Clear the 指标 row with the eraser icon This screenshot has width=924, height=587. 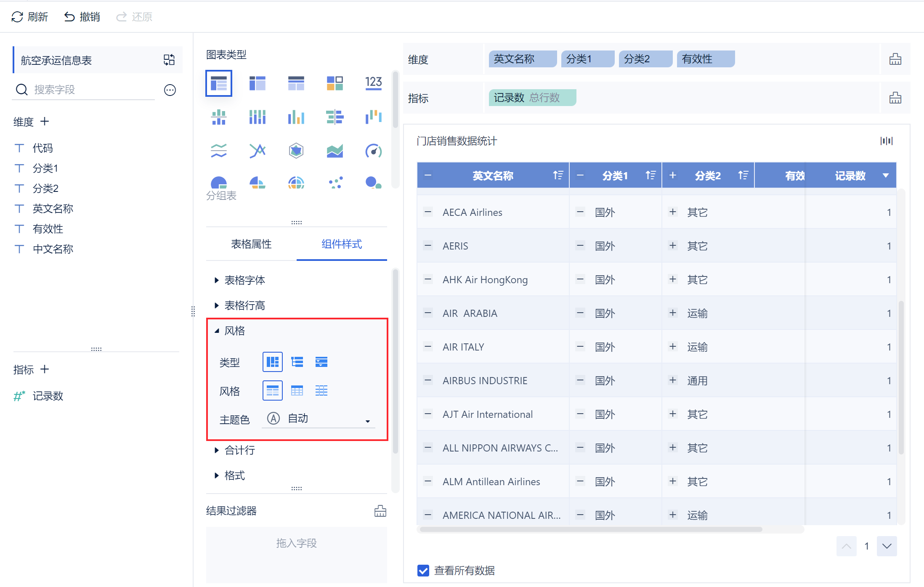click(895, 98)
